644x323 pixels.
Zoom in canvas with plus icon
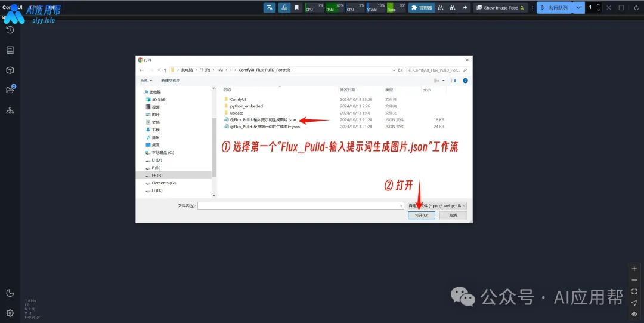tap(634, 269)
